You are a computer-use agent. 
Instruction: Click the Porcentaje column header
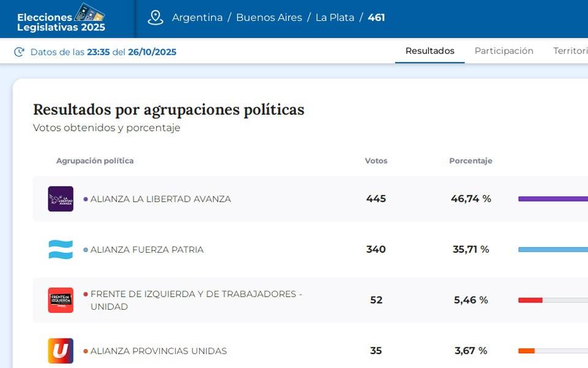[x=470, y=161]
